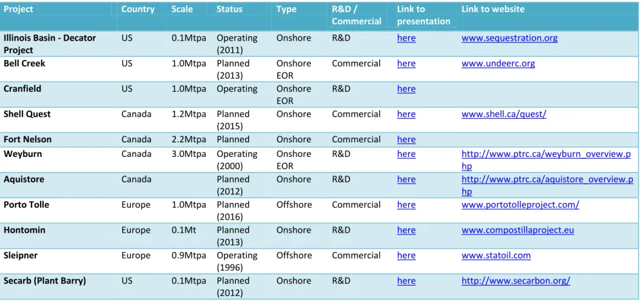Select the 'Operating (2011)' status cell
The width and height of the screenshot is (644, 303).
pyautogui.click(x=237, y=44)
